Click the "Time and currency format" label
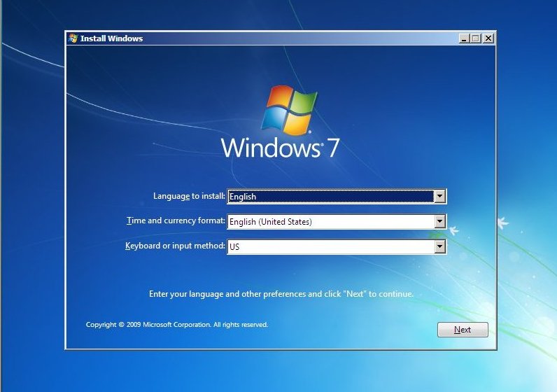The height and width of the screenshot is (392, 557). coord(176,221)
